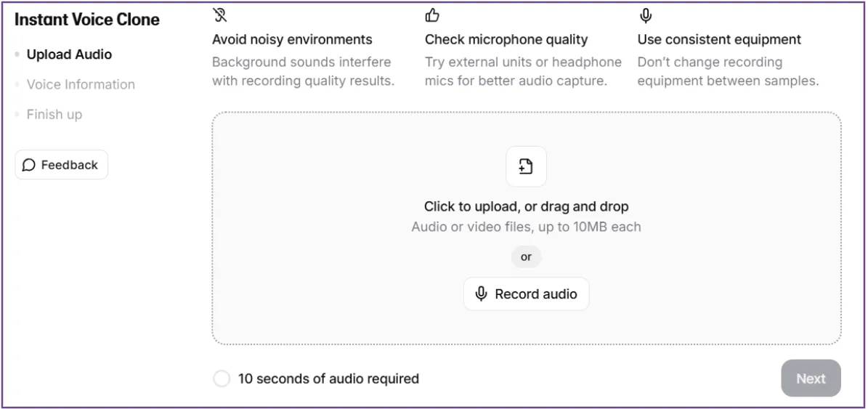Click the 'Use consistent equipment' heading
Image resolution: width=868 pixels, height=409 pixels.
pos(719,39)
